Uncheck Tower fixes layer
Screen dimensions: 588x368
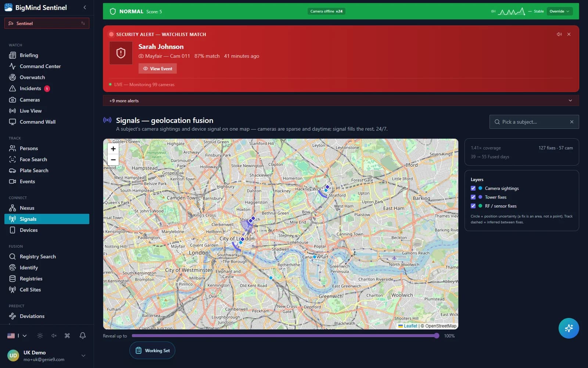(x=473, y=197)
